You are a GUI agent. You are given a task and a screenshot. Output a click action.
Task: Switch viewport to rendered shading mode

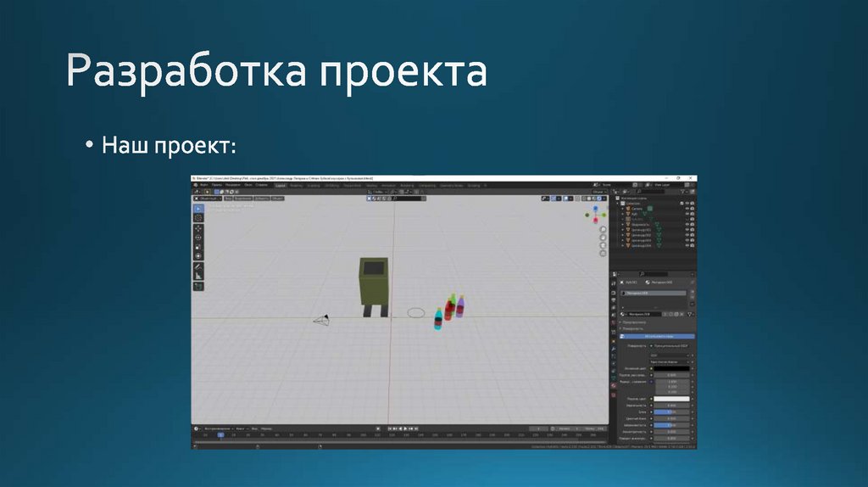pos(599,199)
